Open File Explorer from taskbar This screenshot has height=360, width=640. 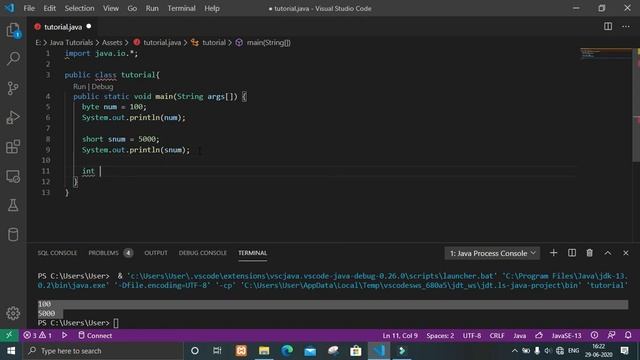point(264,351)
